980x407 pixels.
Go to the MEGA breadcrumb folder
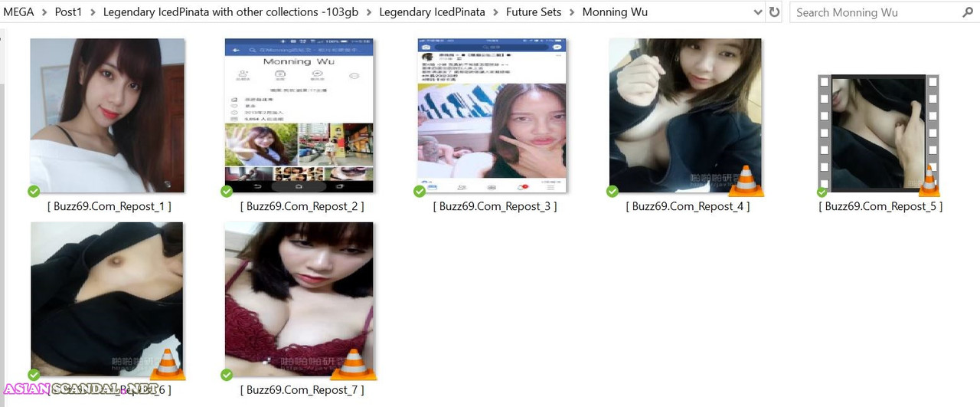18,12
